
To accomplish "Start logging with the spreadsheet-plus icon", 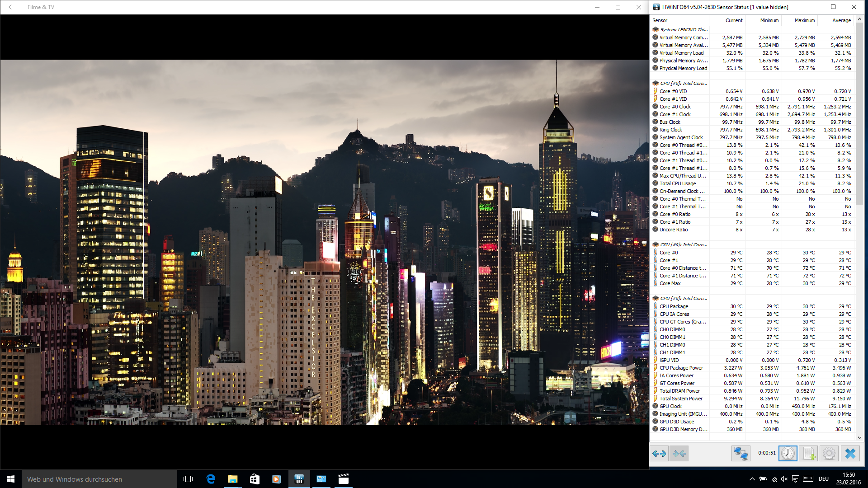I will coord(808,453).
